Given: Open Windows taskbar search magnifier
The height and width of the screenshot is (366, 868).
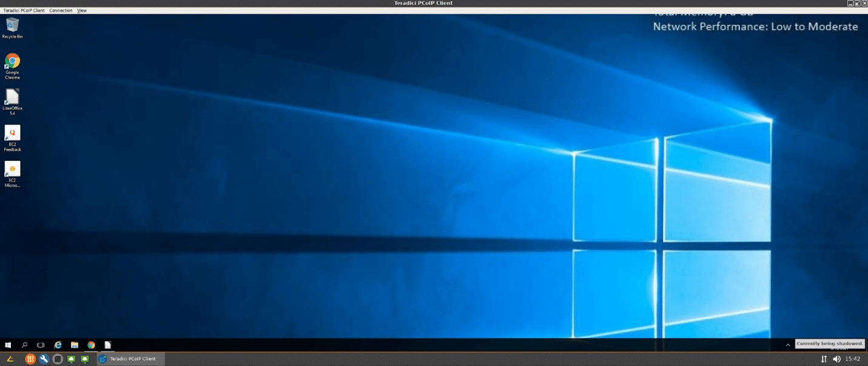Looking at the screenshot, I should [x=25, y=345].
